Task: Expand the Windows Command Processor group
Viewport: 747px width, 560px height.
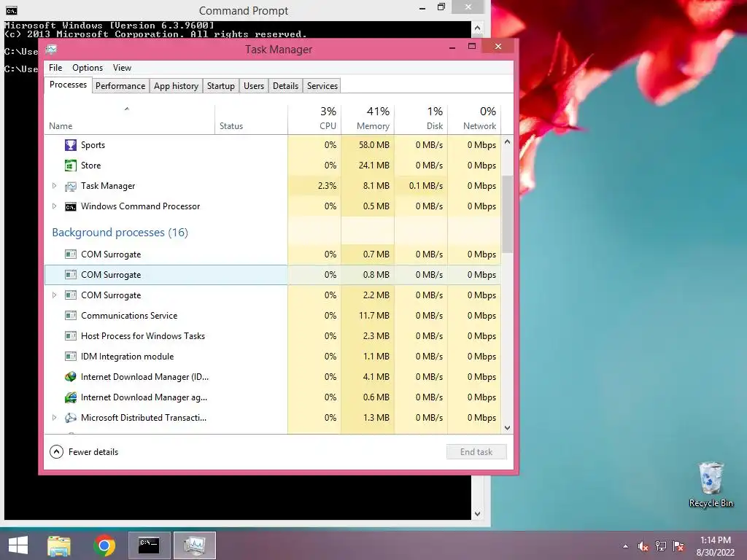Action: (x=54, y=206)
